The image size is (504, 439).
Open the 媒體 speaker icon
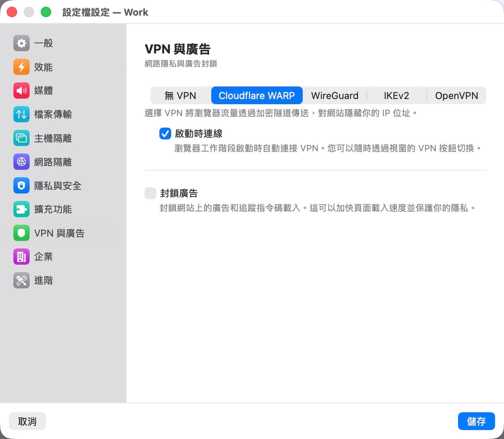pos(21,90)
